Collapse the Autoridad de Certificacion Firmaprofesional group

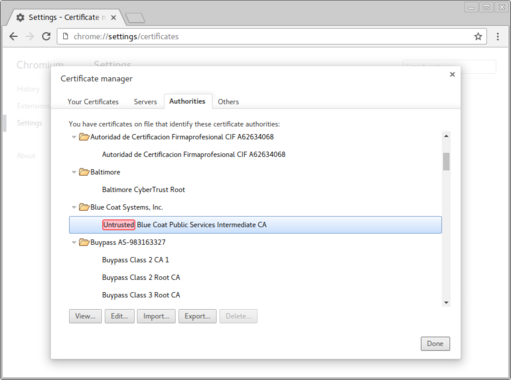click(x=74, y=137)
